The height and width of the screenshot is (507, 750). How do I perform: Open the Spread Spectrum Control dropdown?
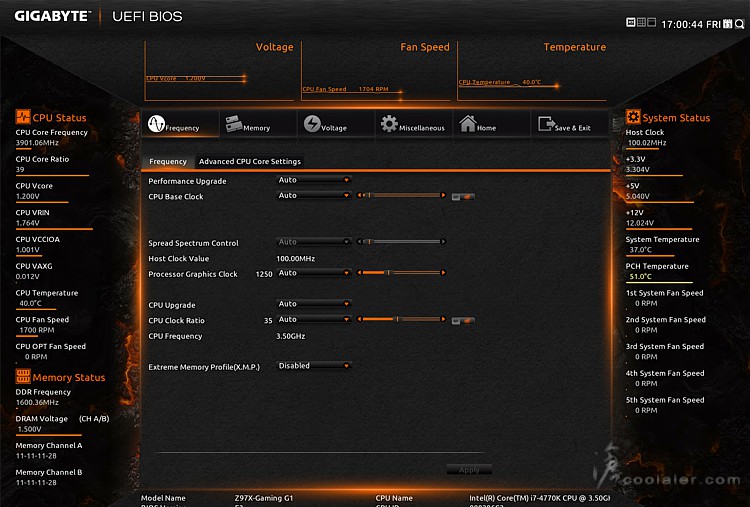pos(313,242)
